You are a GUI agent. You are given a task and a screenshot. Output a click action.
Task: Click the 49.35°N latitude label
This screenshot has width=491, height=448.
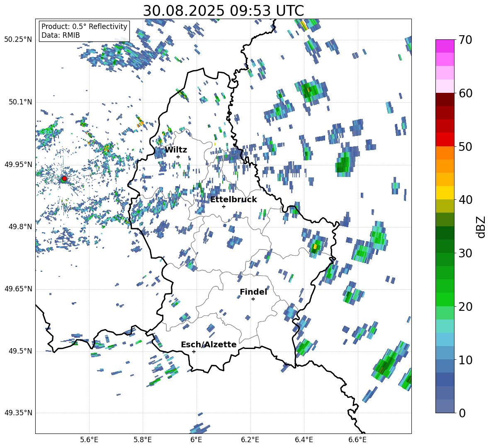coord(18,413)
